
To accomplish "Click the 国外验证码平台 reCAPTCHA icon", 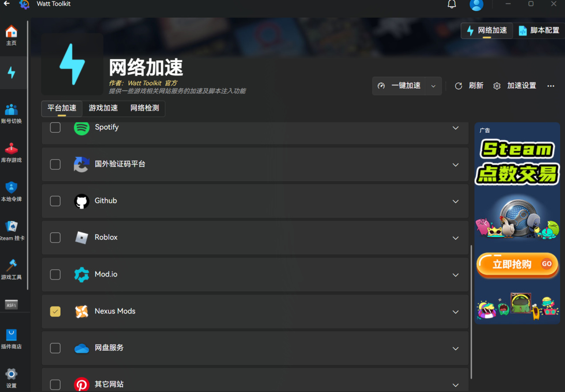I will pos(82,164).
